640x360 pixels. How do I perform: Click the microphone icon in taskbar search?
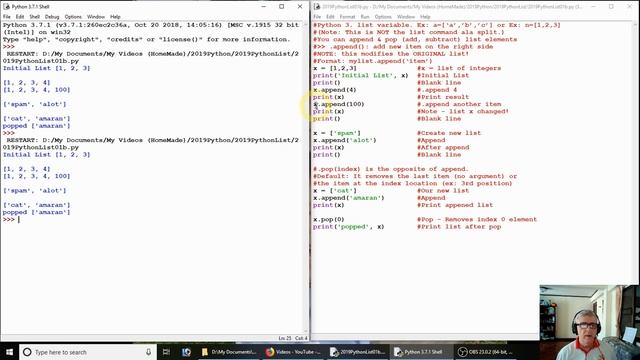click(x=148, y=352)
